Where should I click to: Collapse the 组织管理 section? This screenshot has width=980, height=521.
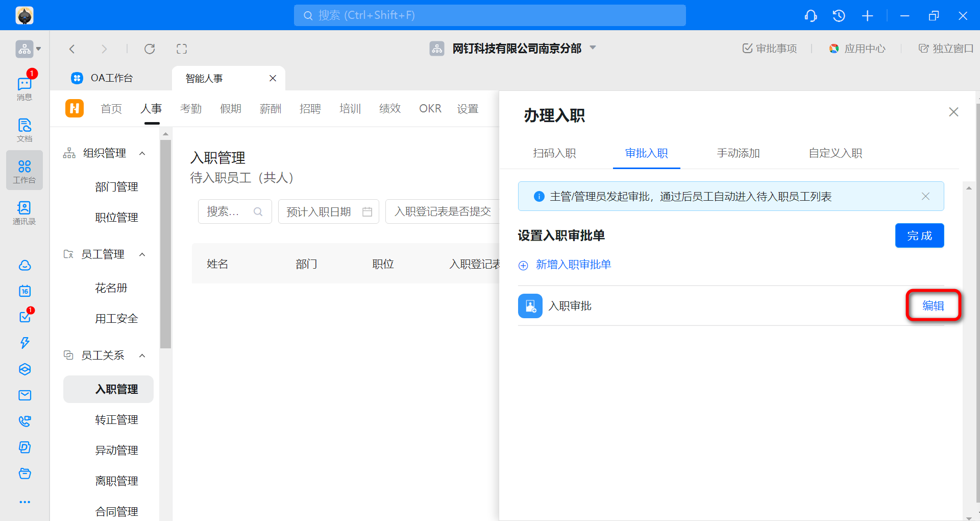(x=142, y=153)
